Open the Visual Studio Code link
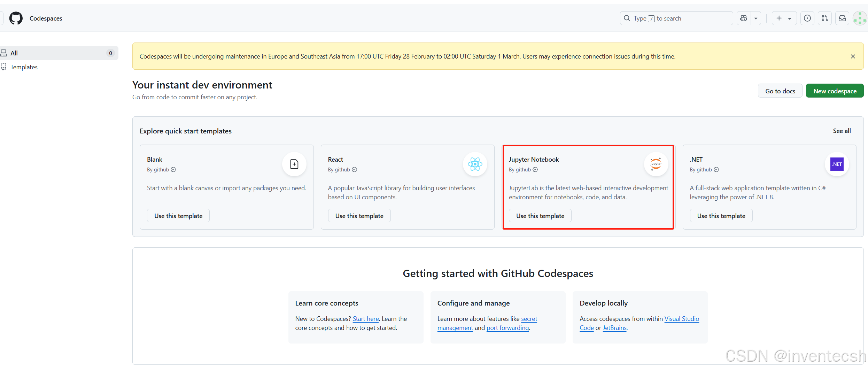 click(x=682, y=319)
